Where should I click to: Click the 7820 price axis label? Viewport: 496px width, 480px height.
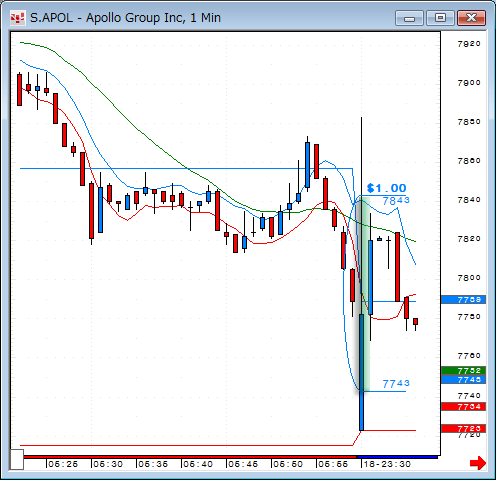[469, 239]
